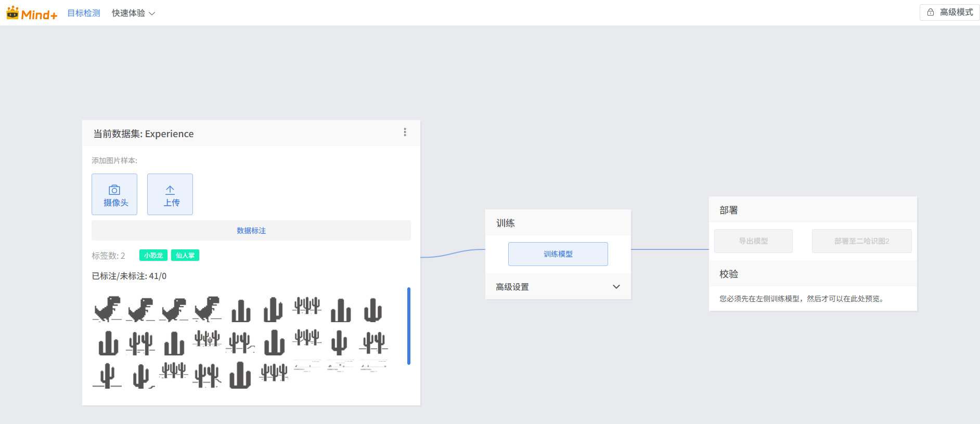Viewport: 980px width, 424px height.
Task: Click the upload image icon
Action: pos(170,190)
